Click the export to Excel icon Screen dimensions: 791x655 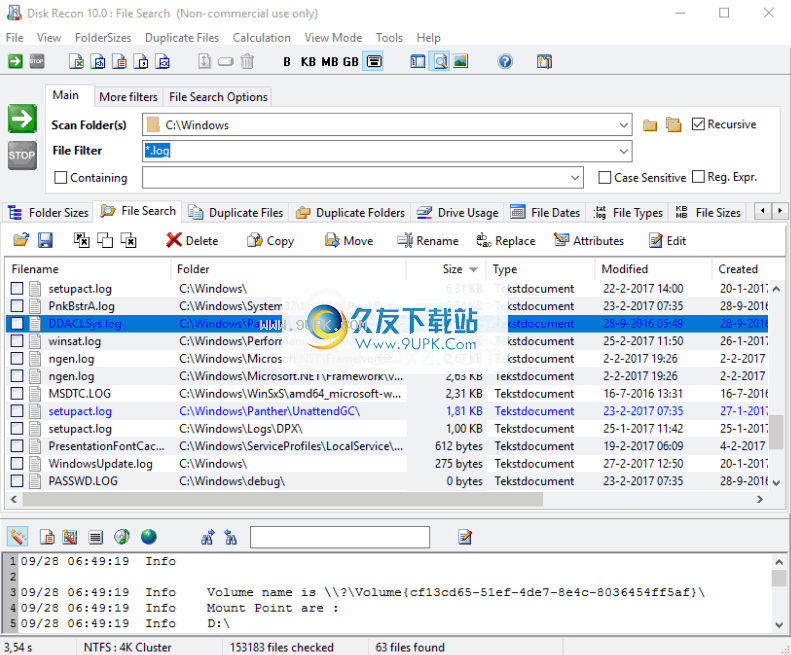point(76,62)
